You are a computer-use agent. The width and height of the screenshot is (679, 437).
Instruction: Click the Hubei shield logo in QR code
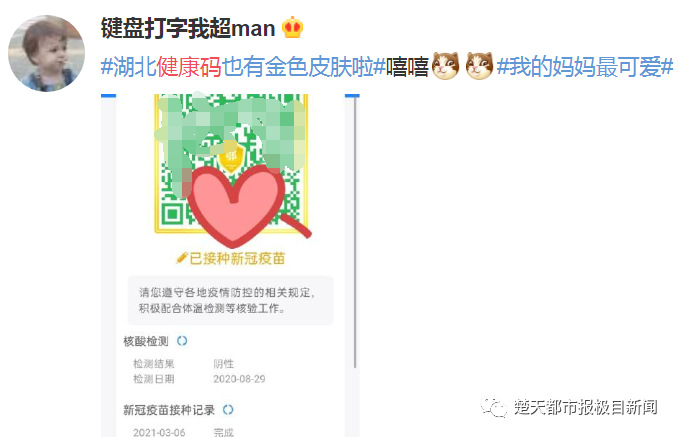231,158
